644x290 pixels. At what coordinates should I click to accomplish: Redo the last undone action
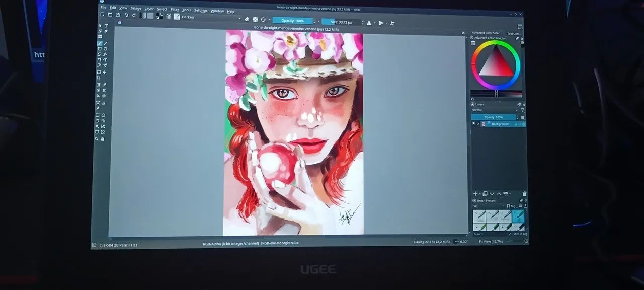tap(134, 15)
